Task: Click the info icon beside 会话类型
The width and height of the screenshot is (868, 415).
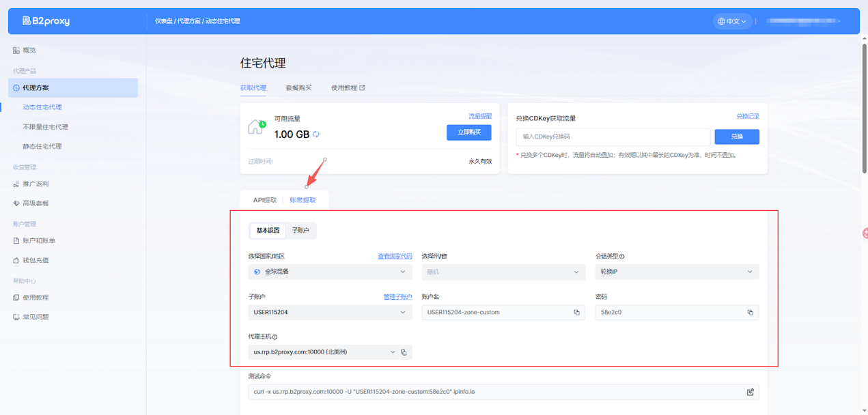Action: (622, 257)
